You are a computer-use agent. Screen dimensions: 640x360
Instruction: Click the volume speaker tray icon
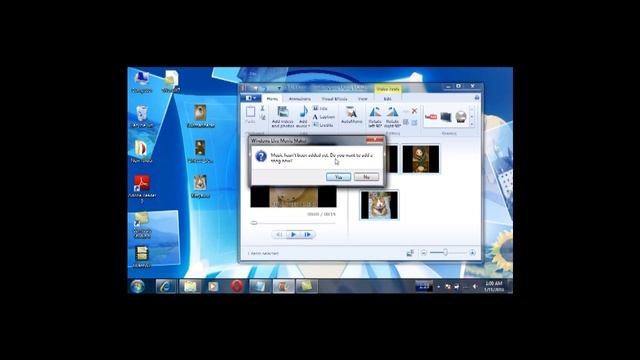pos(474,287)
